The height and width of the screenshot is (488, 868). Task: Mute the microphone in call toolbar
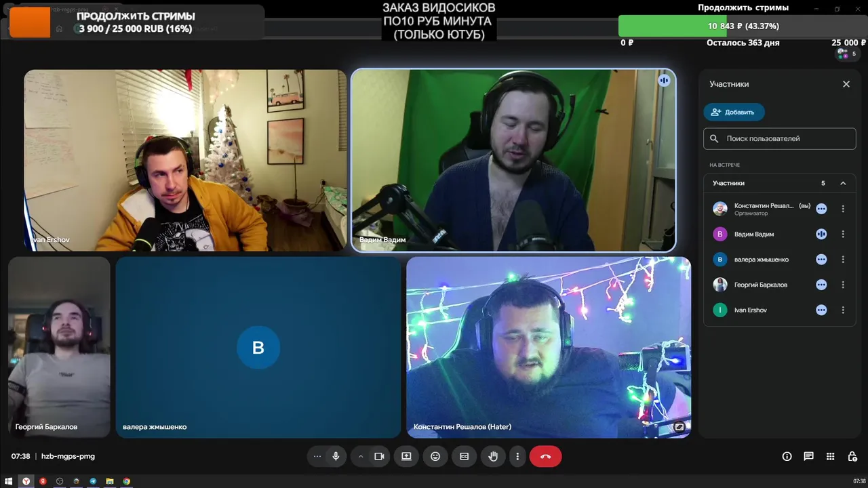tap(336, 456)
